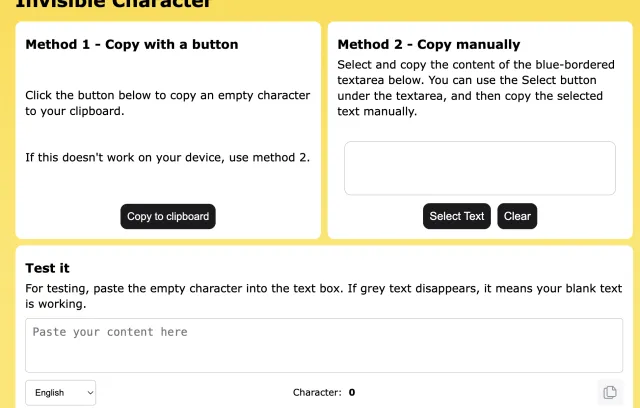Click the 'For testing, paste the empty character' text
This screenshot has height=408, width=640.
[x=324, y=296]
